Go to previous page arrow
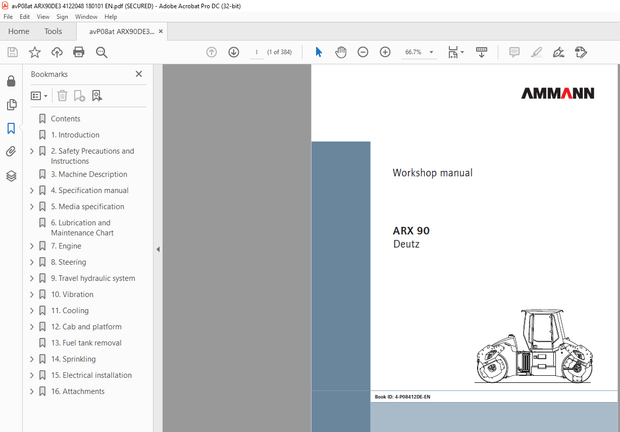This screenshot has width=620, height=432. [212, 52]
